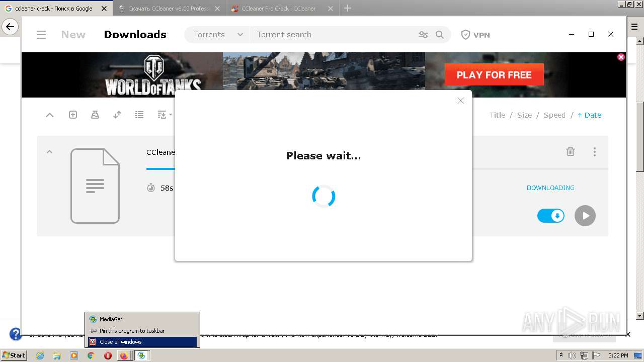Open the VPN shield option

(x=475, y=35)
